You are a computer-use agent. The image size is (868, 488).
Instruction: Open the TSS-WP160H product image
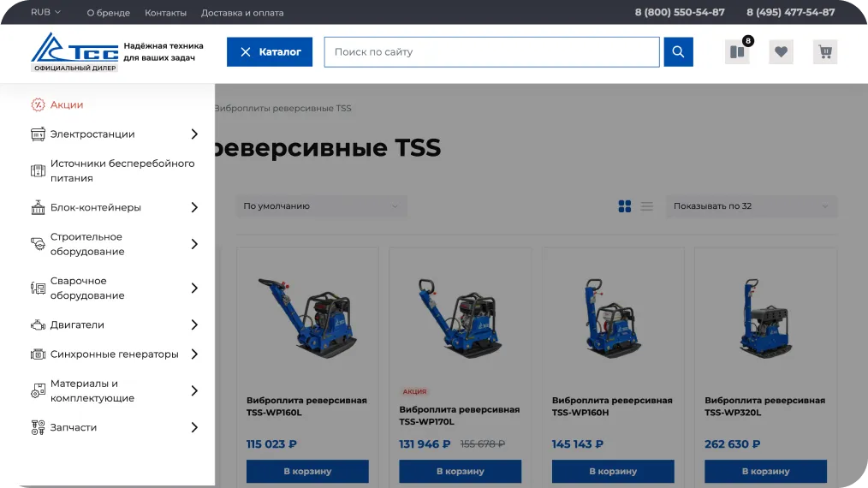coord(613,318)
